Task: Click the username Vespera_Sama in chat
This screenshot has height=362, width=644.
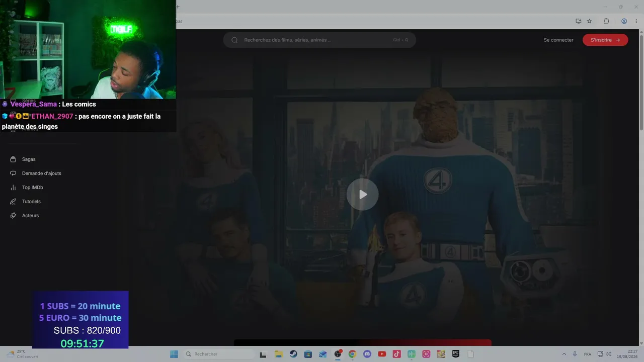Action: tap(34, 104)
